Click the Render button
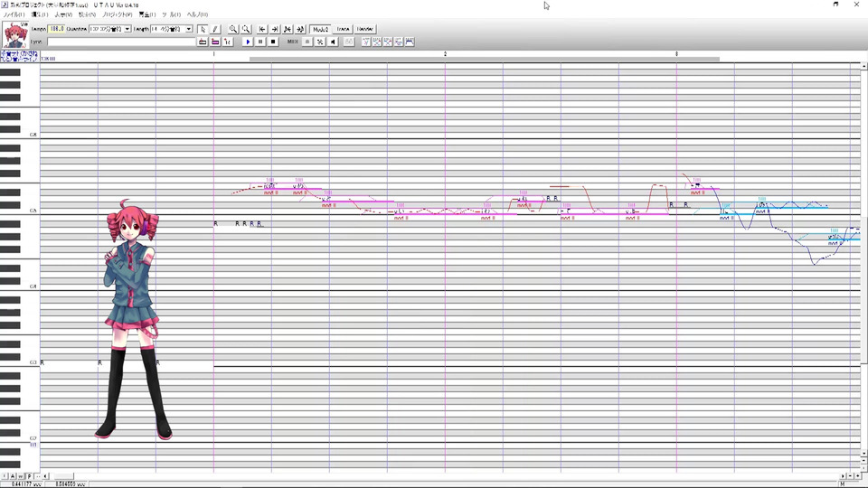868x488 pixels. [364, 29]
